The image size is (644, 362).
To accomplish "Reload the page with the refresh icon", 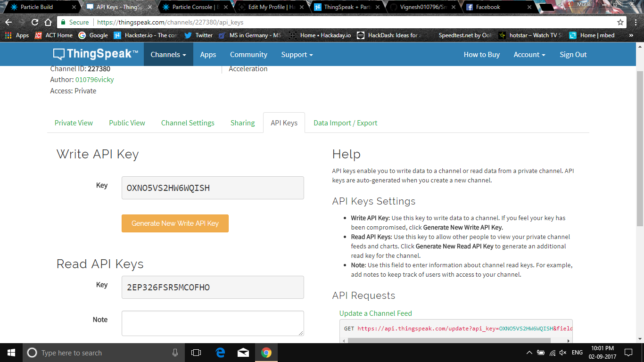I will coord(35,22).
